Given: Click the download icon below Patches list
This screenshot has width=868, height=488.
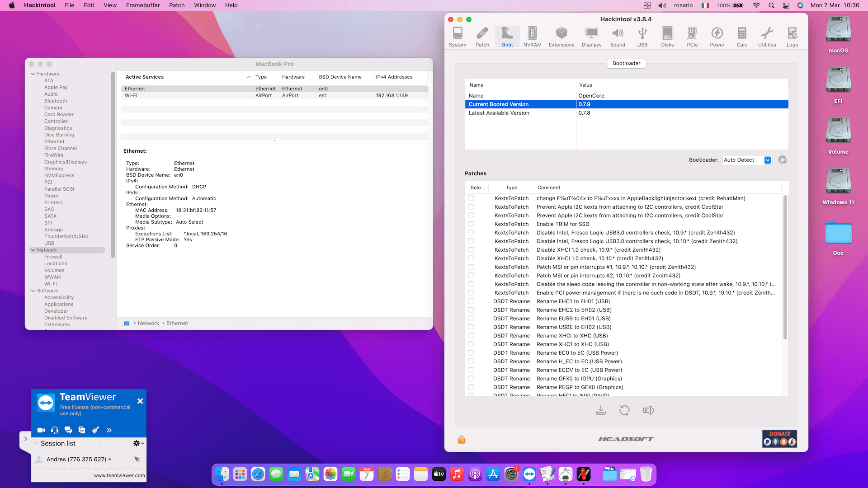Looking at the screenshot, I should pos(600,410).
